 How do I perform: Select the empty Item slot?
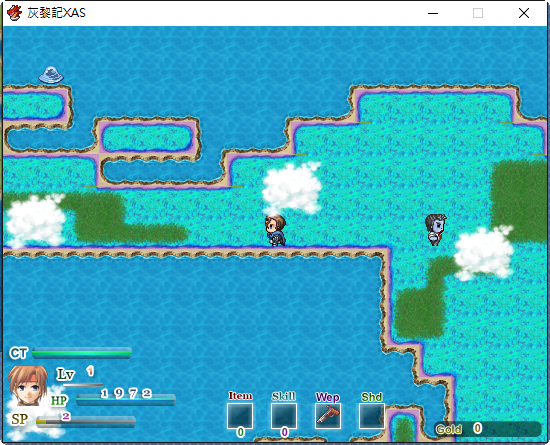(240, 416)
